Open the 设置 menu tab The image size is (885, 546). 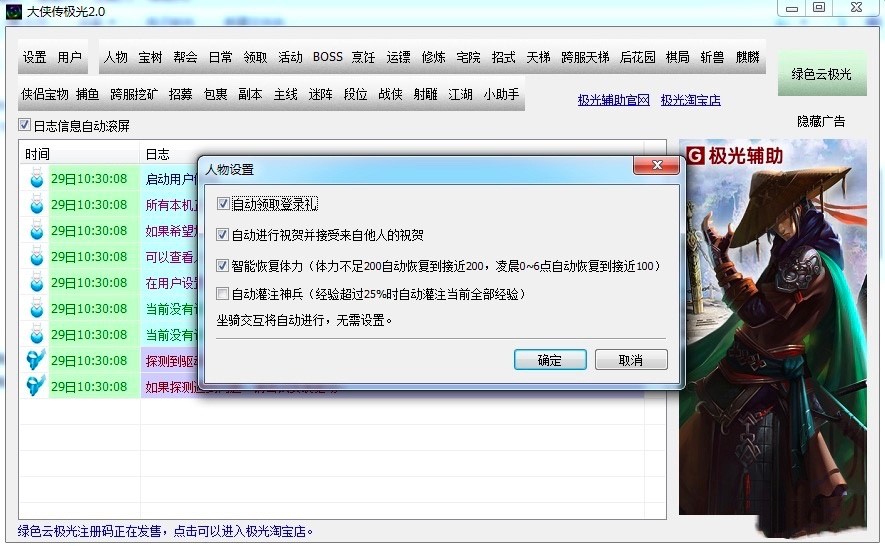[x=34, y=58]
